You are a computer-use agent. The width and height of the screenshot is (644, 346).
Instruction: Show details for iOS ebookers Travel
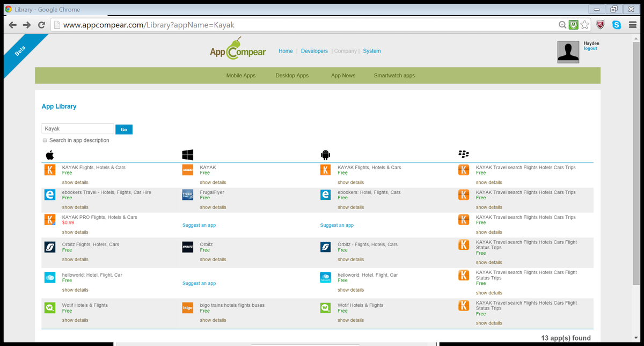pos(75,207)
